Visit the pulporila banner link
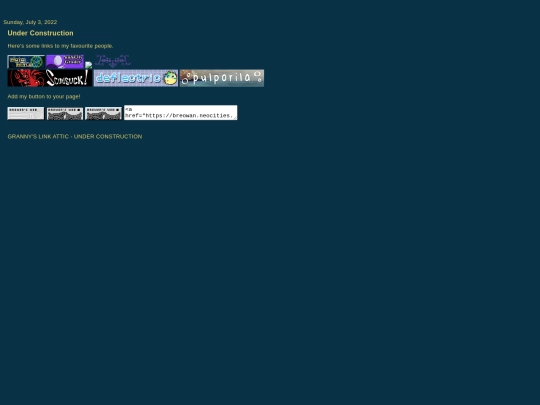 (222, 78)
